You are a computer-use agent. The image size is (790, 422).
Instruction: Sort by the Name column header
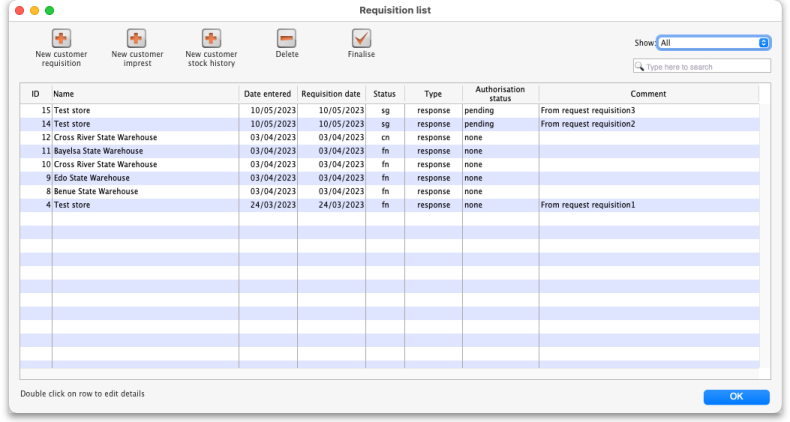click(145, 94)
